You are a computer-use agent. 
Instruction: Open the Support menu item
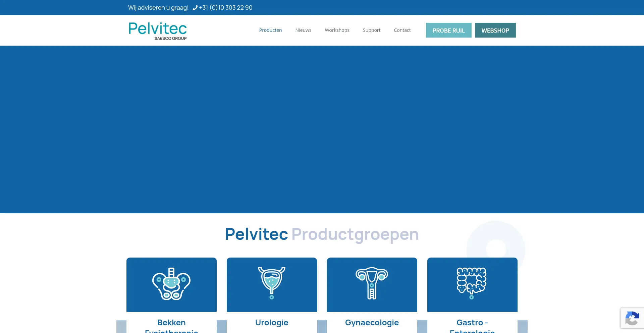point(372,30)
